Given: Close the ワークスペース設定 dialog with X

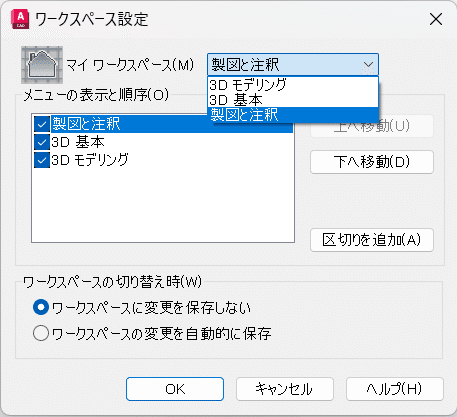Looking at the screenshot, I should coord(436,19).
